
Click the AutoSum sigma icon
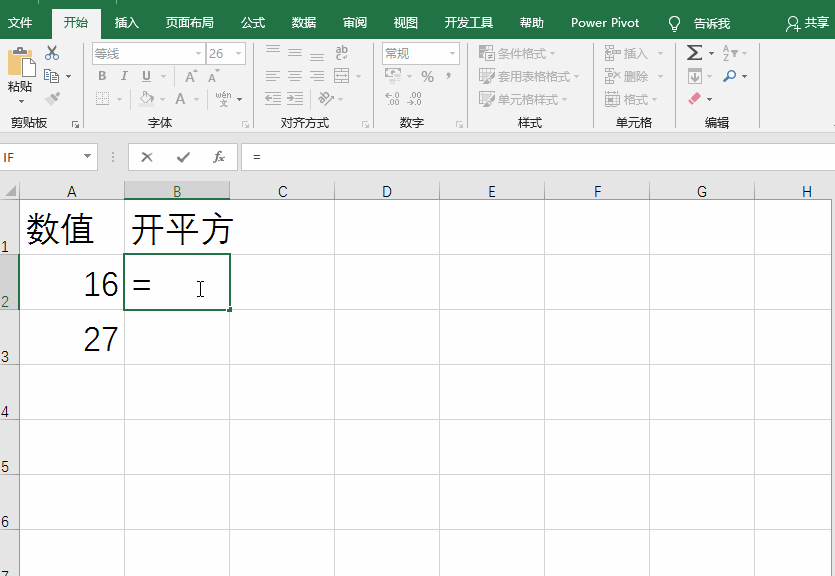(x=695, y=53)
